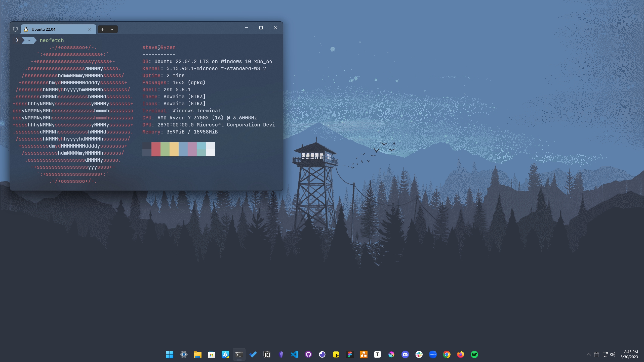
Task: Open GitHub Desktop from the taskbar
Action: point(308,354)
